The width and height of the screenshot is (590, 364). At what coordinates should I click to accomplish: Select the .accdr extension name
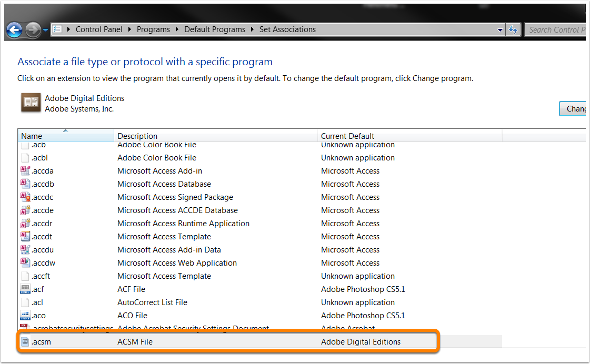tap(42, 224)
